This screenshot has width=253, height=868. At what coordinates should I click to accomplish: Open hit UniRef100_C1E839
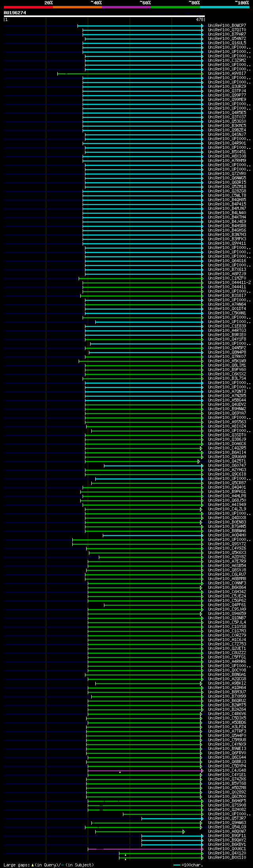point(227,326)
